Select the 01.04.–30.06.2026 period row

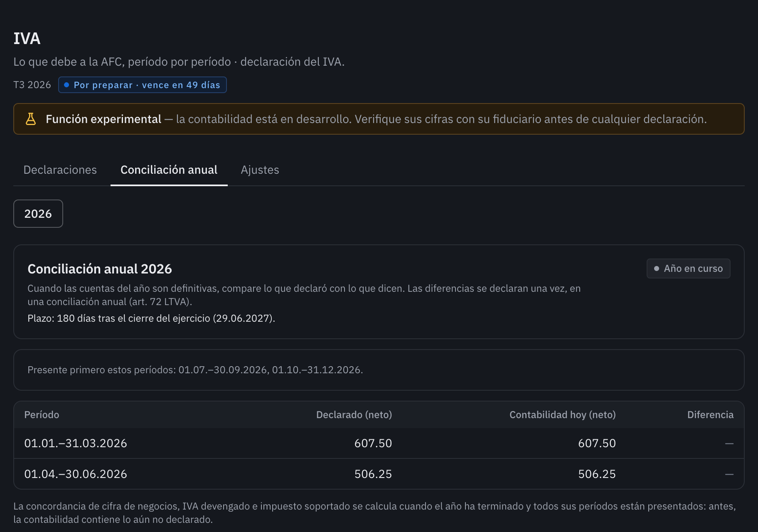pos(379,474)
